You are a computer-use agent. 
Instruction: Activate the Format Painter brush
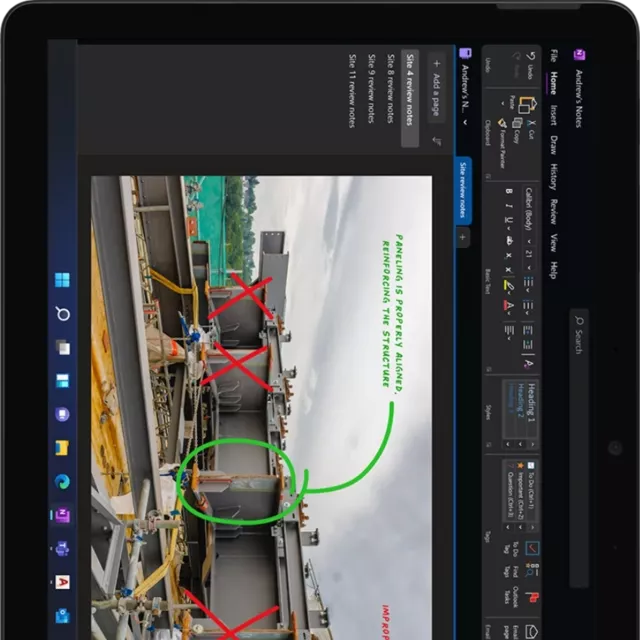tap(502, 122)
